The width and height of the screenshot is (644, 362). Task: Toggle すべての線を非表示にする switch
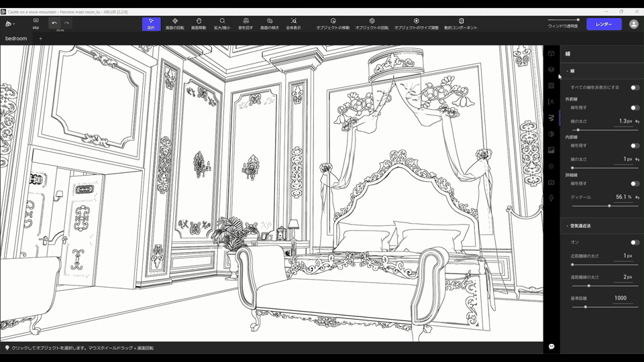tap(635, 87)
